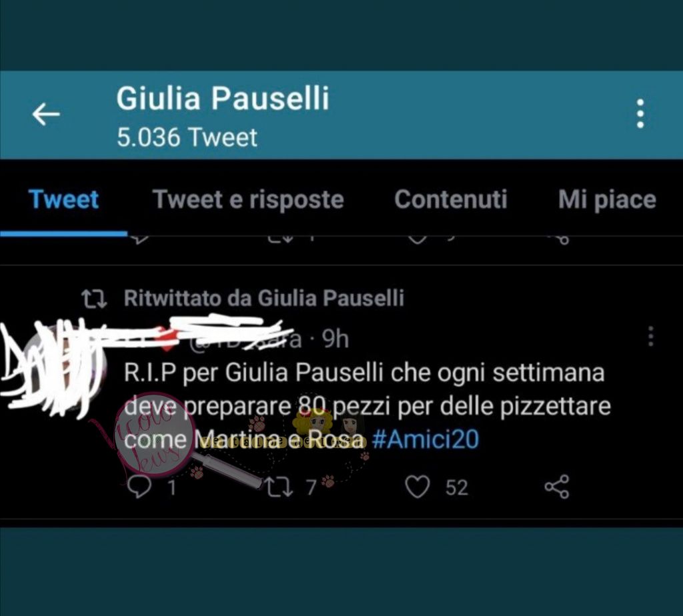Click the retweet symbol beside Ritwittato label
Image resolution: width=683 pixels, height=616 pixels.
94,299
